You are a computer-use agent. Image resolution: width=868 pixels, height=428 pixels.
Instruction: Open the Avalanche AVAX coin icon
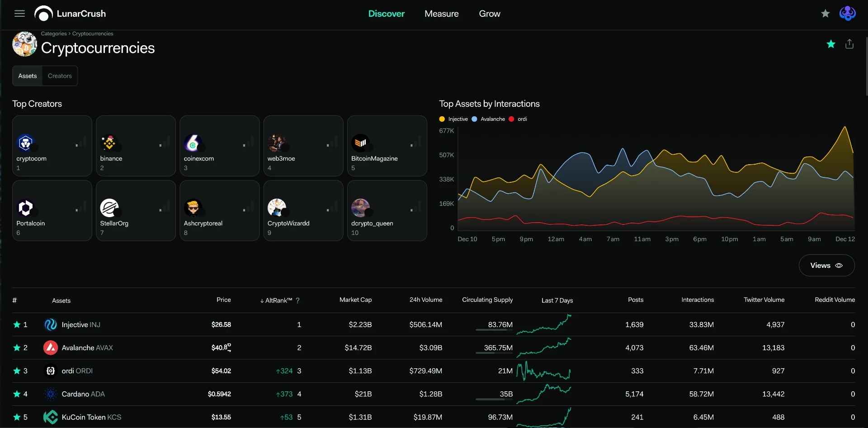tap(50, 347)
